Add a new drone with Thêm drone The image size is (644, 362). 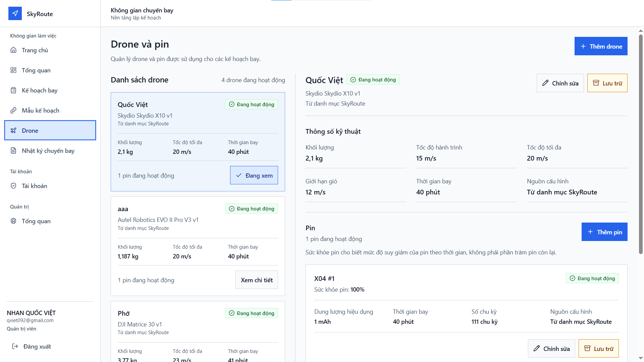coord(601,46)
